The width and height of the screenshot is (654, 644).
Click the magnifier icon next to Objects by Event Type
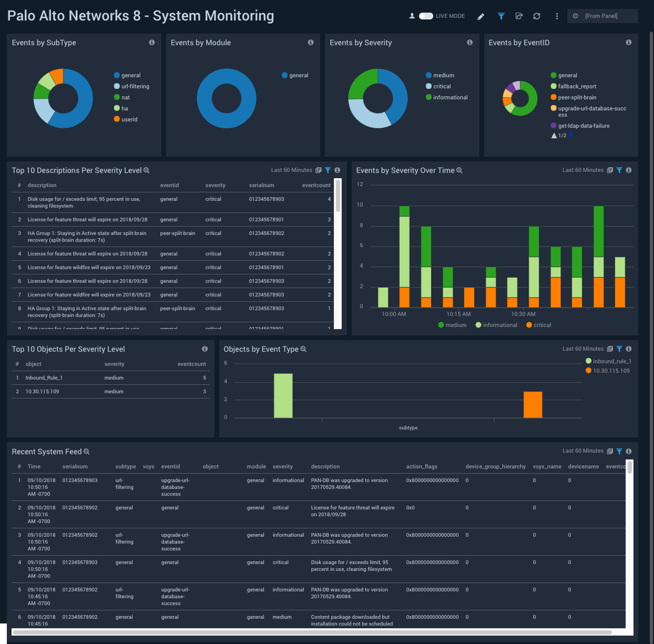click(x=303, y=349)
